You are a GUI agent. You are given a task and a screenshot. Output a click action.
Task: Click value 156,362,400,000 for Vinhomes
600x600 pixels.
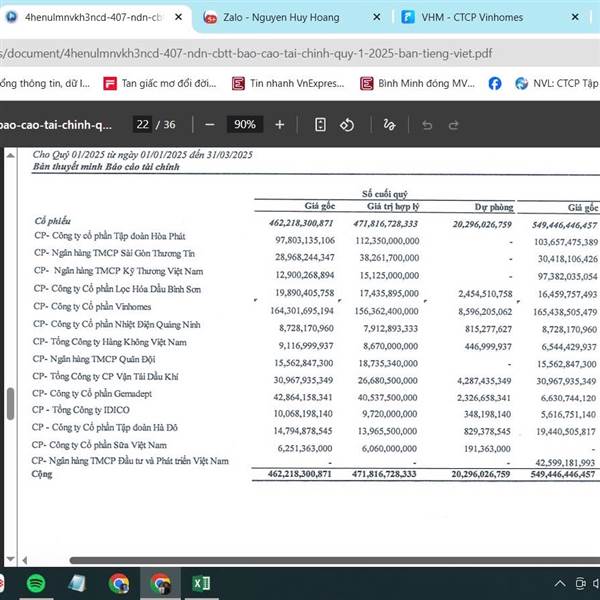386,311
